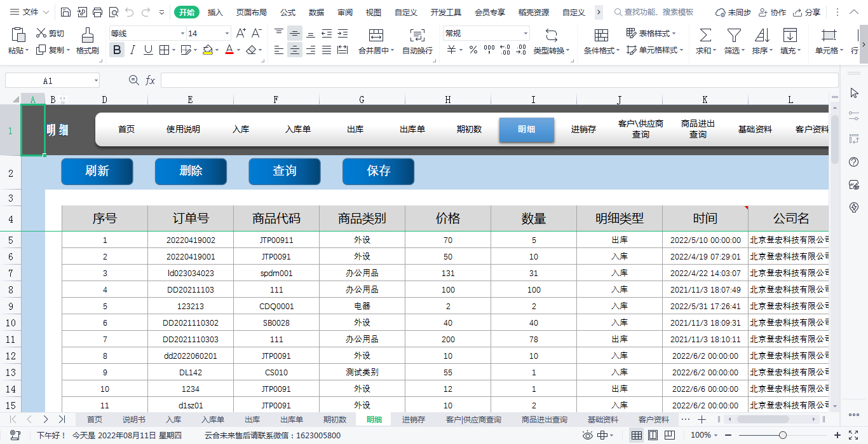Open the Formulas (公式) ribbon tab
The image size is (868, 444).
288,12
